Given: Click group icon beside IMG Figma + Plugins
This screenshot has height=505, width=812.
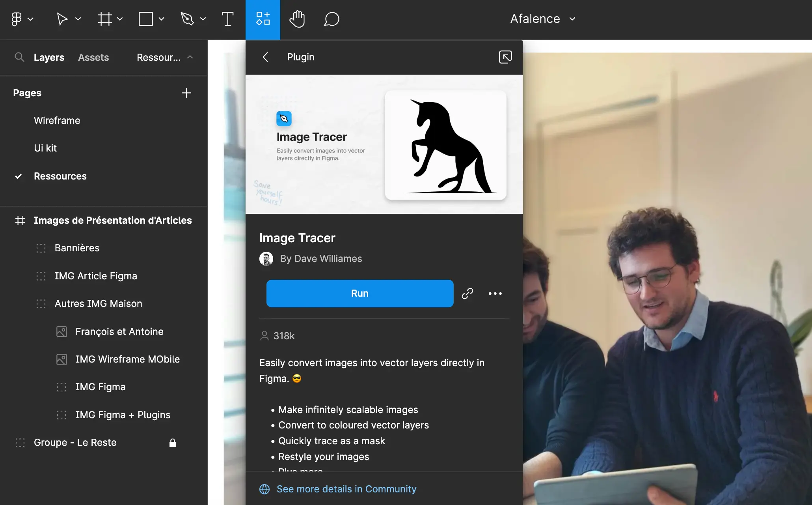Looking at the screenshot, I should point(61,415).
